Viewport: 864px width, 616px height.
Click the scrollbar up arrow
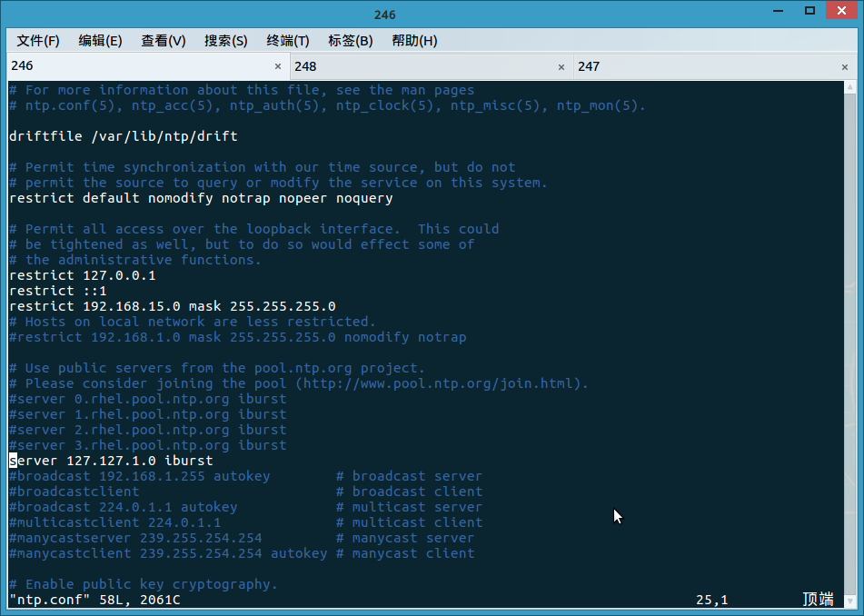pyautogui.click(x=850, y=87)
